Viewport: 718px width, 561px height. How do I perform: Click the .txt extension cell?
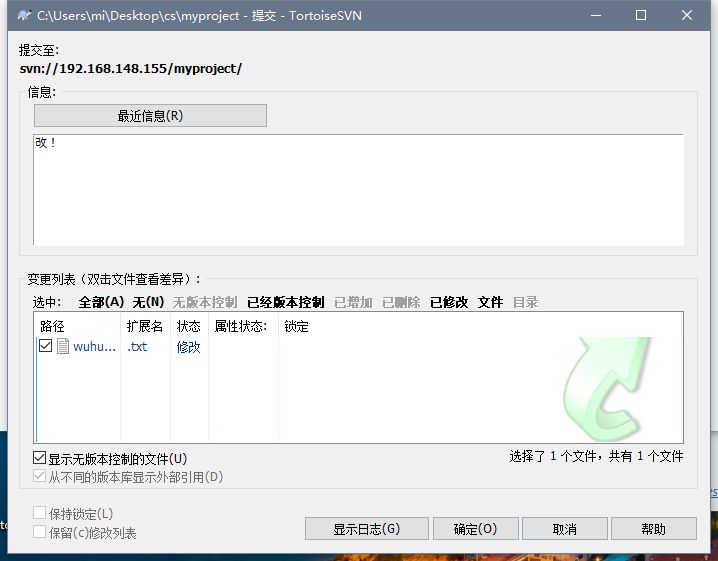point(137,347)
